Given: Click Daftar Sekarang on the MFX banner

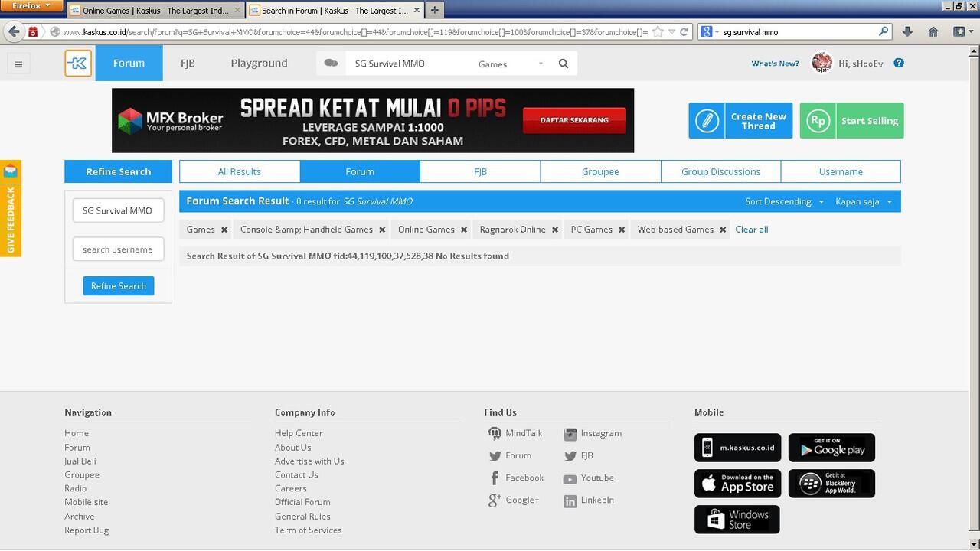Looking at the screenshot, I should (x=574, y=120).
